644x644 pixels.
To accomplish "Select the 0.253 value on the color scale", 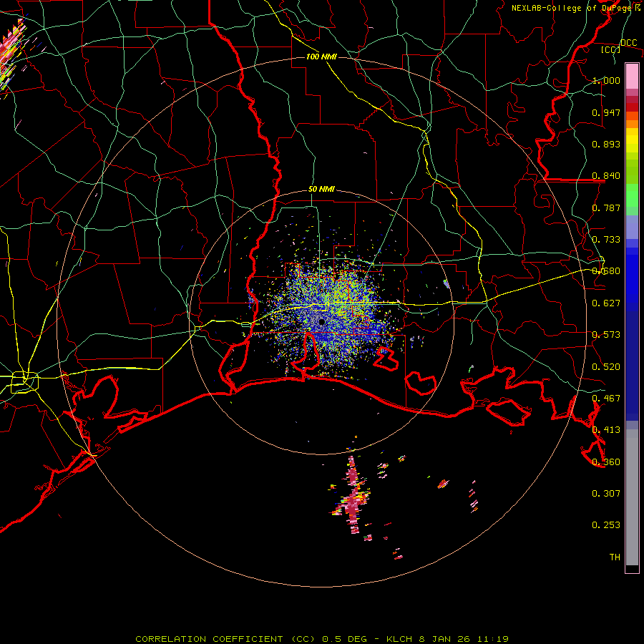I will click(x=606, y=525).
